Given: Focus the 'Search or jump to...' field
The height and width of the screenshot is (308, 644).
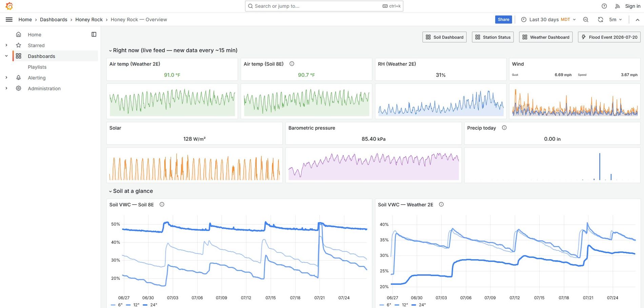Looking at the screenshot, I should (x=324, y=6).
